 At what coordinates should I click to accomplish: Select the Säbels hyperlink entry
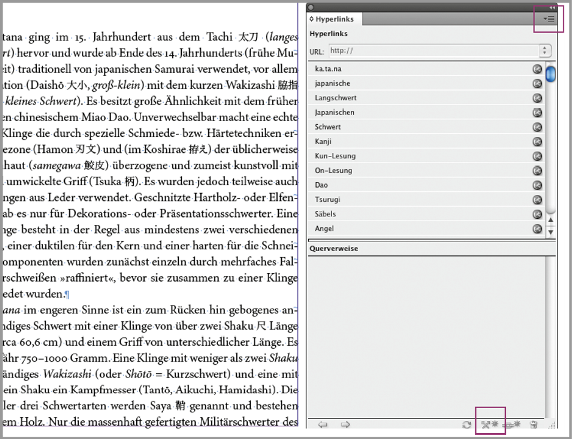click(426, 214)
